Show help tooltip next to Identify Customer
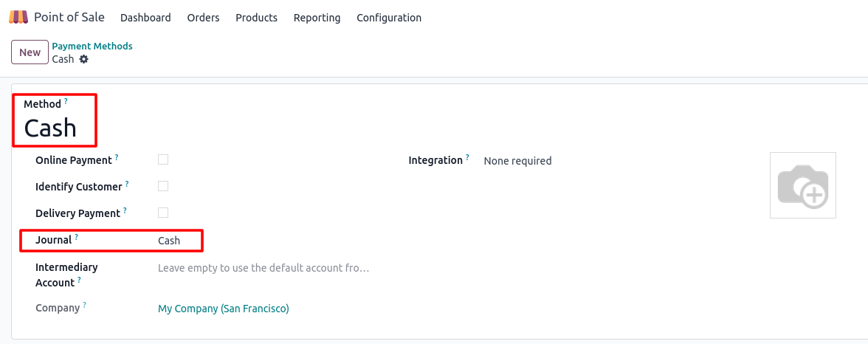This screenshot has height=344, width=868. 127,184
